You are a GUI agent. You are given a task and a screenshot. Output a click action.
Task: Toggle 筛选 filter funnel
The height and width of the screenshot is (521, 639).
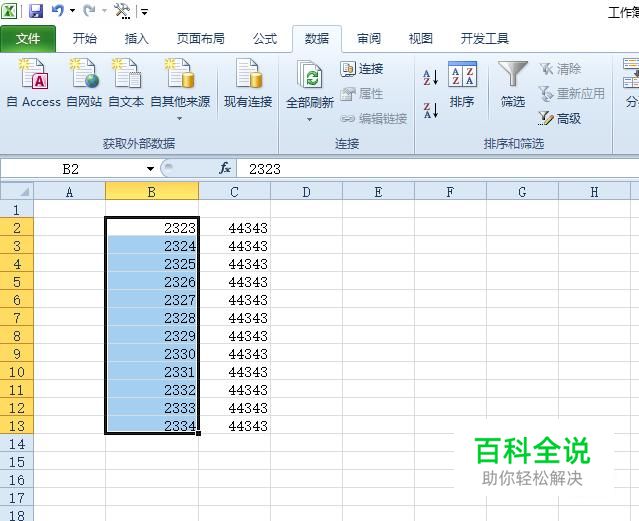(x=513, y=85)
